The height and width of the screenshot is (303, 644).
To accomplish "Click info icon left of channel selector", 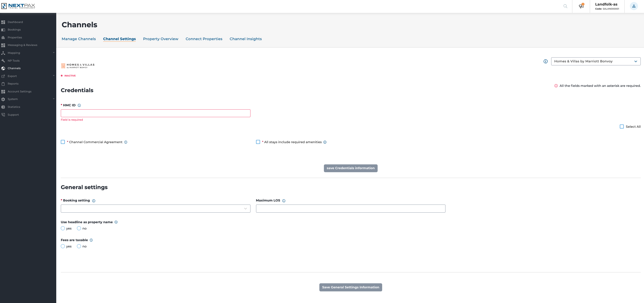I will coord(546,61).
